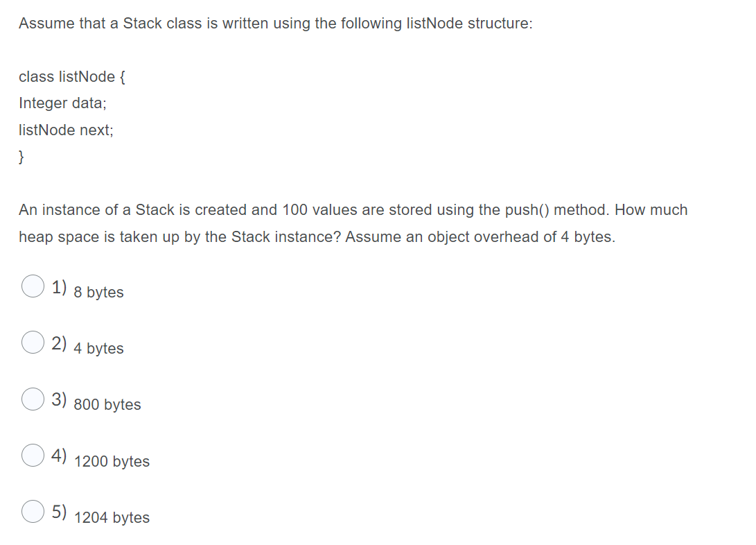Viewport: 756px width, 545px height.
Task: Click the '8 bytes' label text
Action: pos(98,292)
